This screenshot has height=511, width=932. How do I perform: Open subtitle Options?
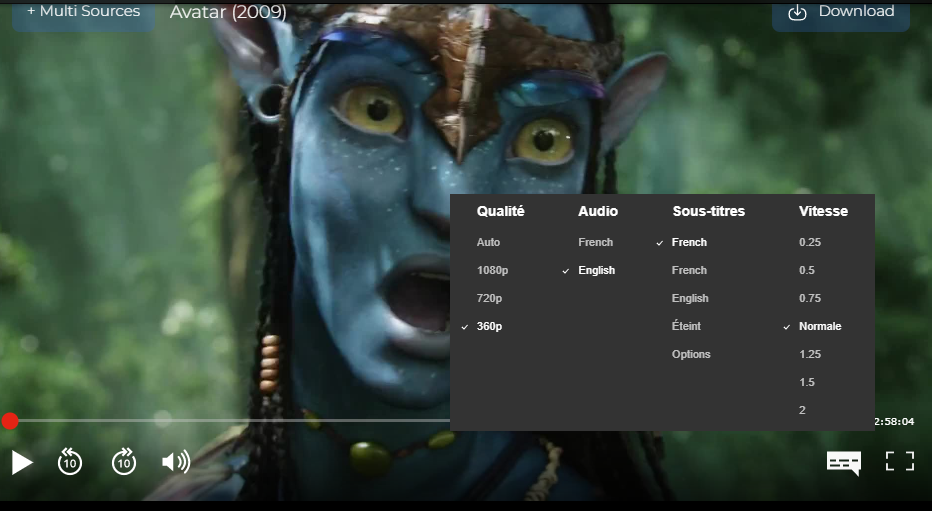[x=691, y=354]
